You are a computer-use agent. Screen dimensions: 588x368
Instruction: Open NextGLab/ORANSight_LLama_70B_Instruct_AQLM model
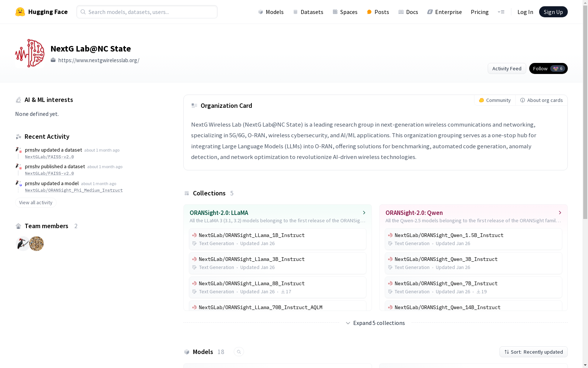[x=277, y=306]
